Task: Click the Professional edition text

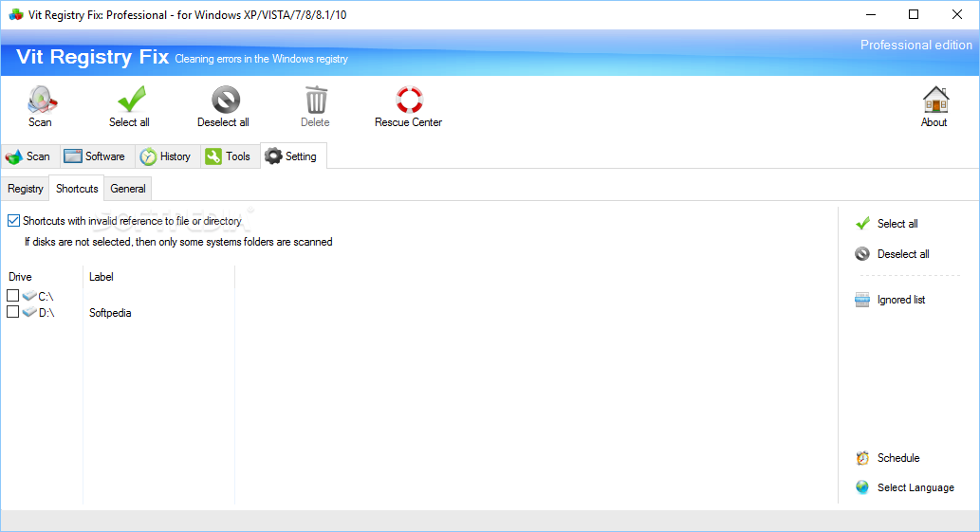Action: pyautogui.click(x=915, y=45)
